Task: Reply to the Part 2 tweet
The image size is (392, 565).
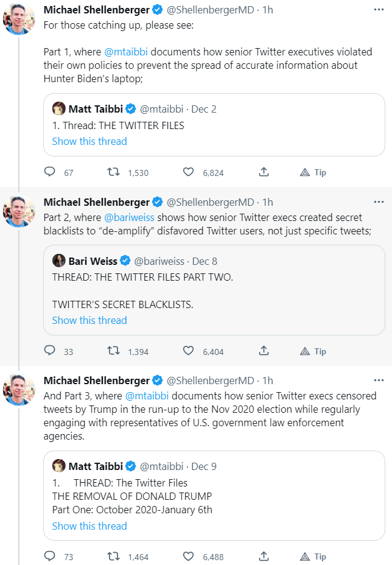Action: (x=50, y=351)
